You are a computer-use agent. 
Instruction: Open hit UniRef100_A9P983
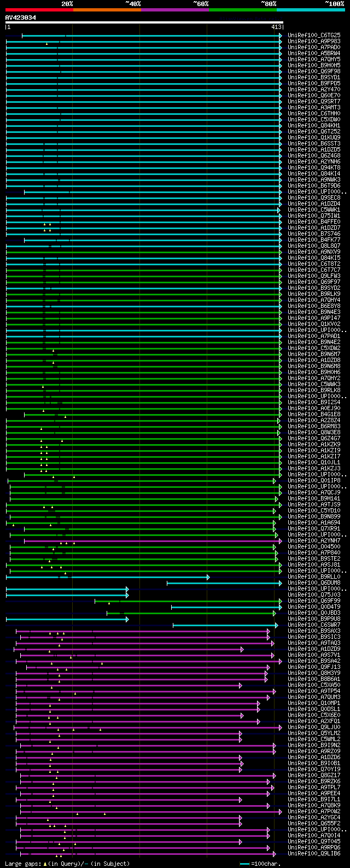pyautogui.click(x=314, y=41)
